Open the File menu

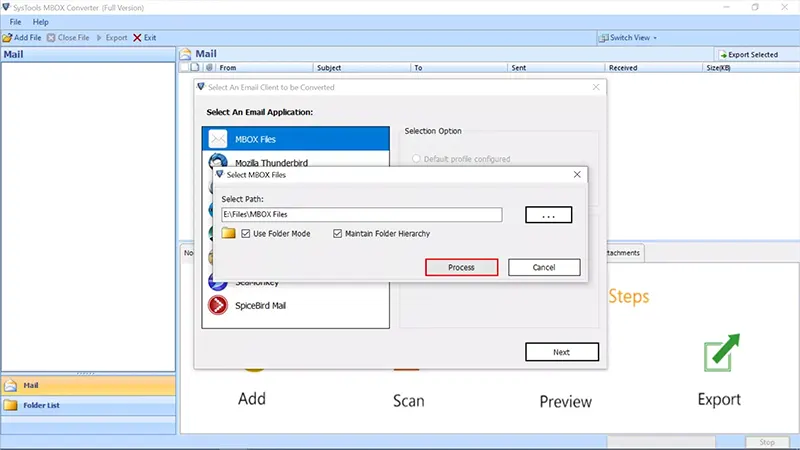tap(15, 22)
